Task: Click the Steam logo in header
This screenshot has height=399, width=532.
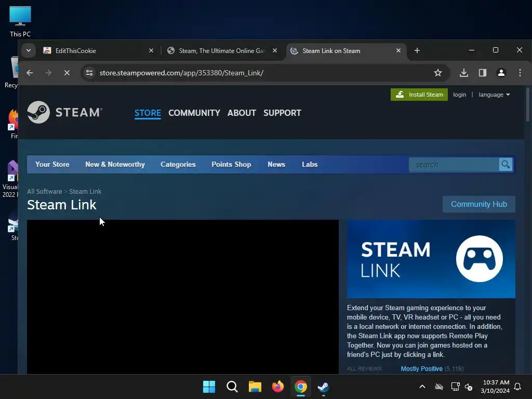Action: (x=64, y=112)
